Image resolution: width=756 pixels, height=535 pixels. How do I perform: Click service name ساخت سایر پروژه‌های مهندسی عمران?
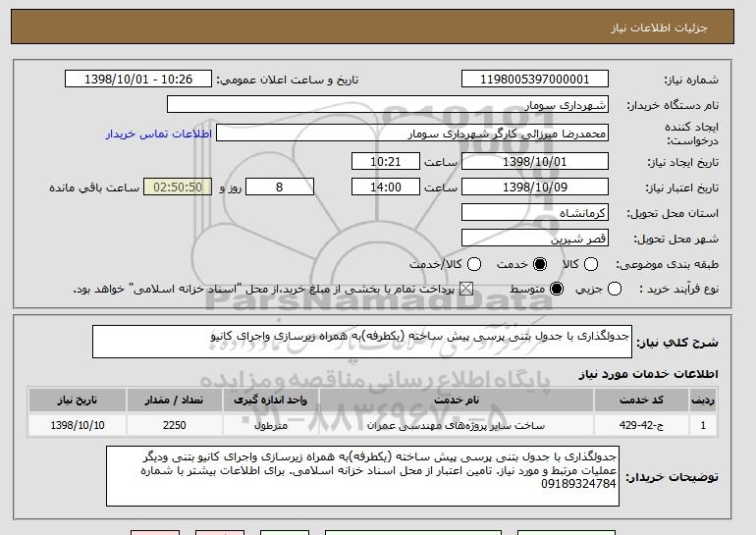click(x=457, y=426)
